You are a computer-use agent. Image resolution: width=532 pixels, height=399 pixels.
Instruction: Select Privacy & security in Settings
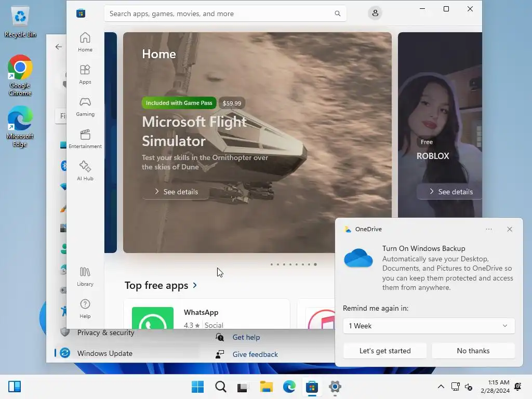point(105,332)
